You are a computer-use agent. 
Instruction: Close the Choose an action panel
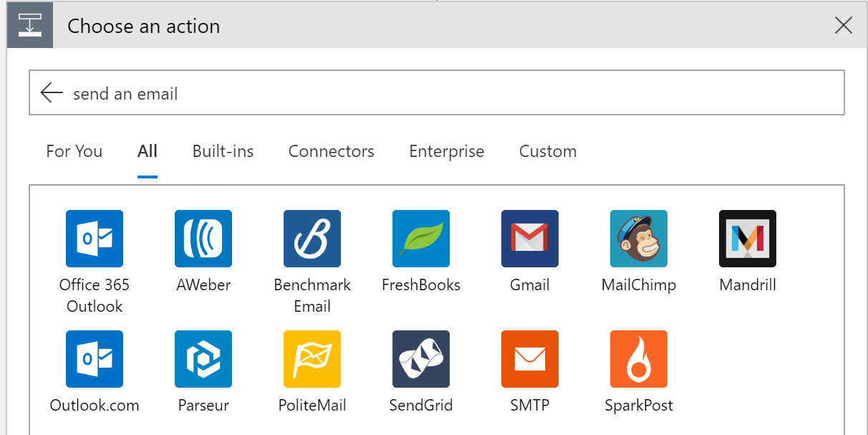(x=844, y=26)
